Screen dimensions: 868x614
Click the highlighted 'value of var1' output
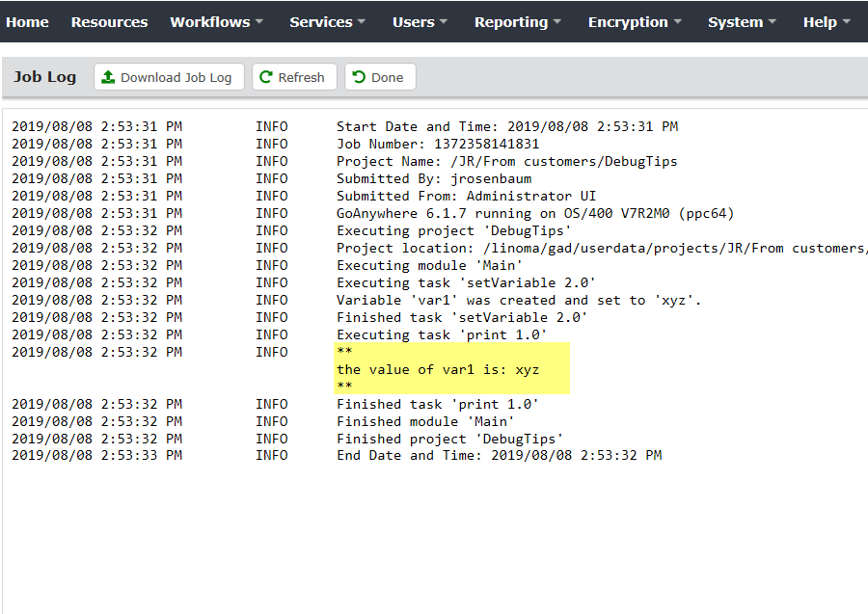[438, 369]
